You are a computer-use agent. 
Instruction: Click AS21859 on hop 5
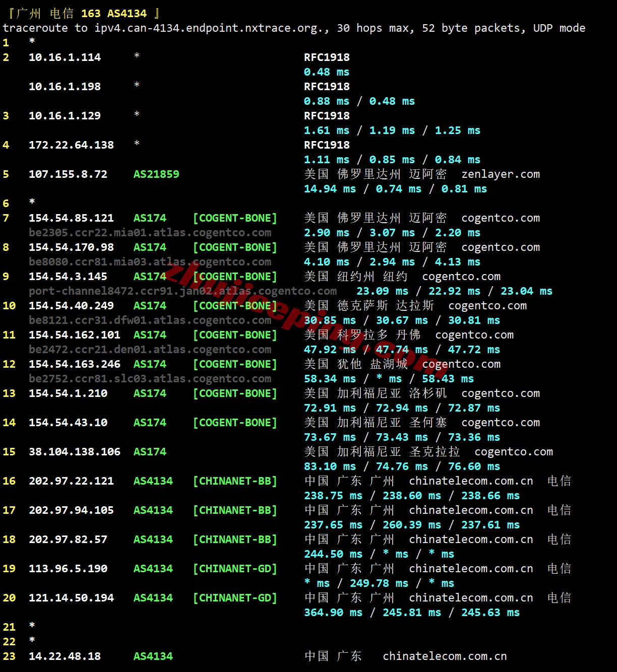[x=156, y=174]
